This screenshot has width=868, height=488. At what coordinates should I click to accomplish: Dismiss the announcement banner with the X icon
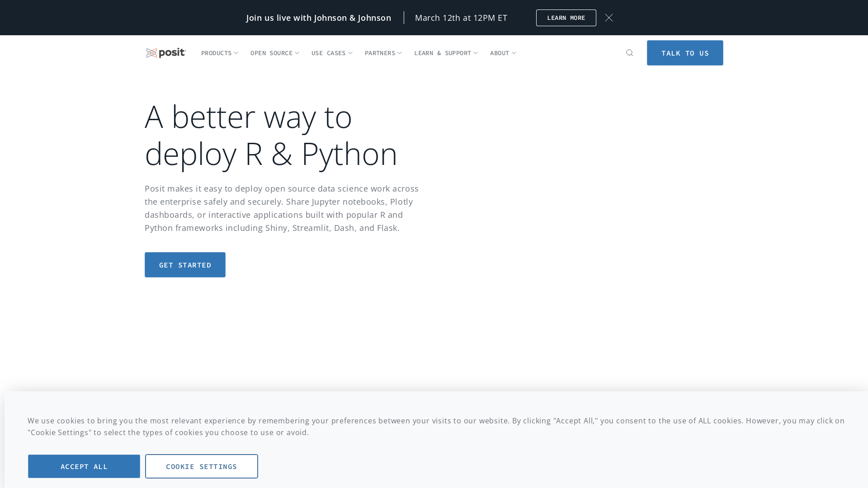click(609, 18)
